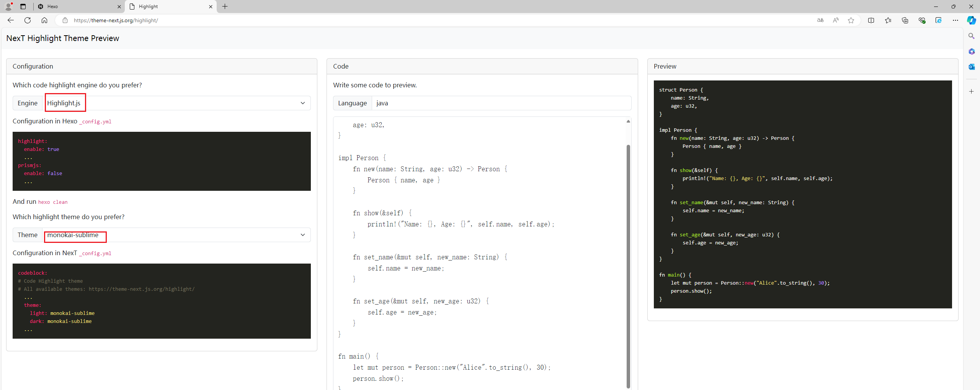Open a new browser tab
The image size is (980, 390).
[225, 7]
